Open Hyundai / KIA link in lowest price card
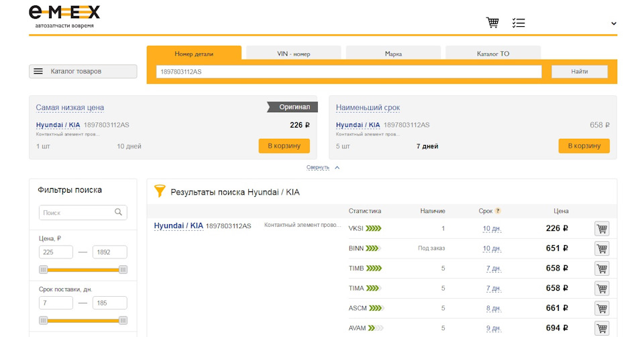 [58, 125]
